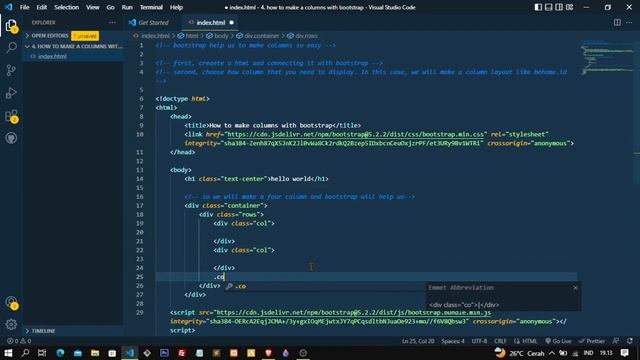640x360 pixels.
Task: Click the unsaved dot on the index.html tab
Action: (231, 22)
